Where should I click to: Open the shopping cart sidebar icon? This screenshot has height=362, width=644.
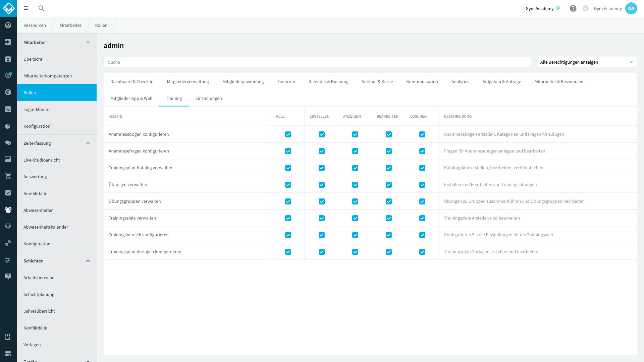click(x=8, y=176)
